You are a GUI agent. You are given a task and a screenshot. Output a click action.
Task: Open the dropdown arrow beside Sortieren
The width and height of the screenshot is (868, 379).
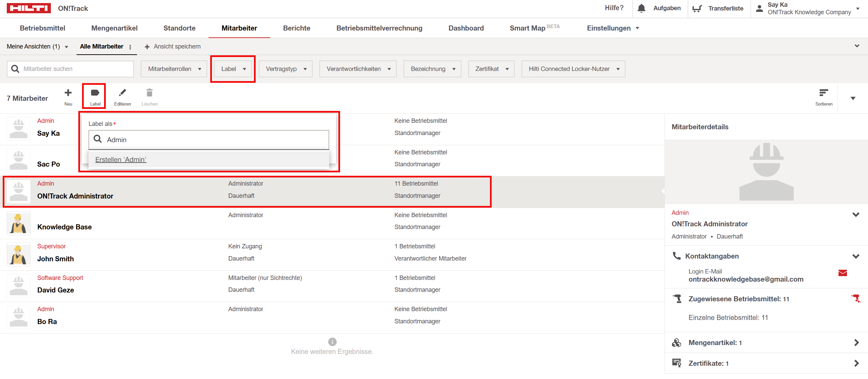coord(853,98)
